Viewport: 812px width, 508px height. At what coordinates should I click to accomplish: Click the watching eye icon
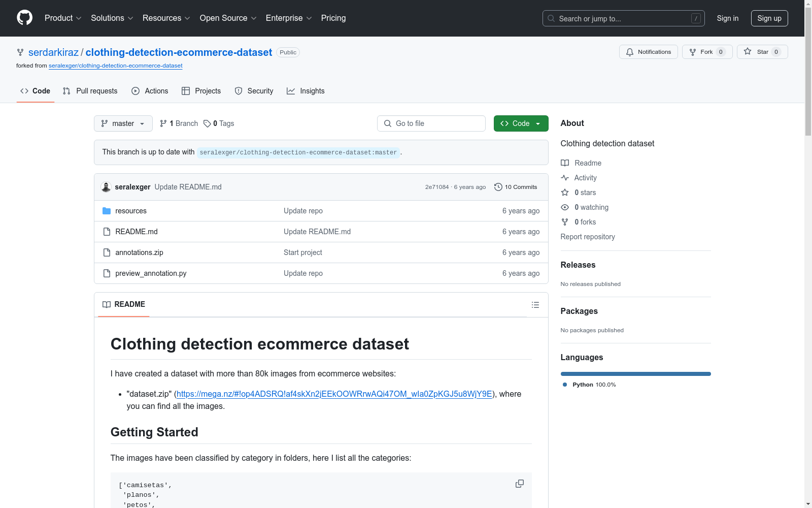tap(565, 207)
